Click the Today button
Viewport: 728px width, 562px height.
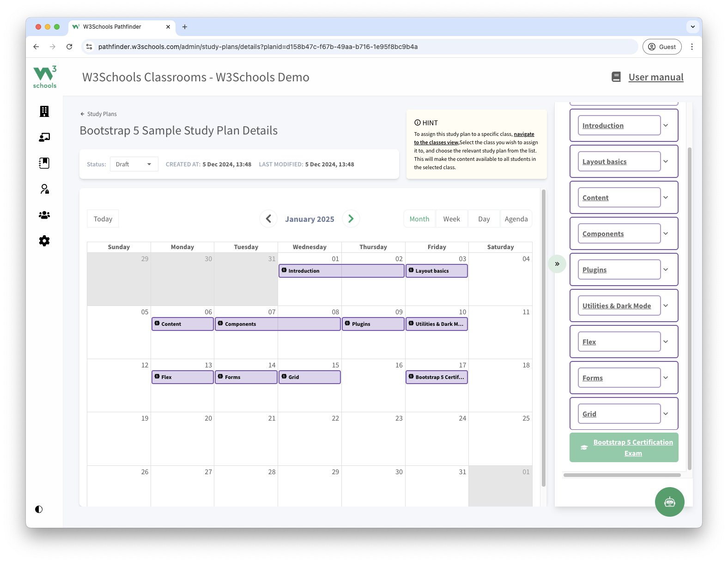coord(103,219)
